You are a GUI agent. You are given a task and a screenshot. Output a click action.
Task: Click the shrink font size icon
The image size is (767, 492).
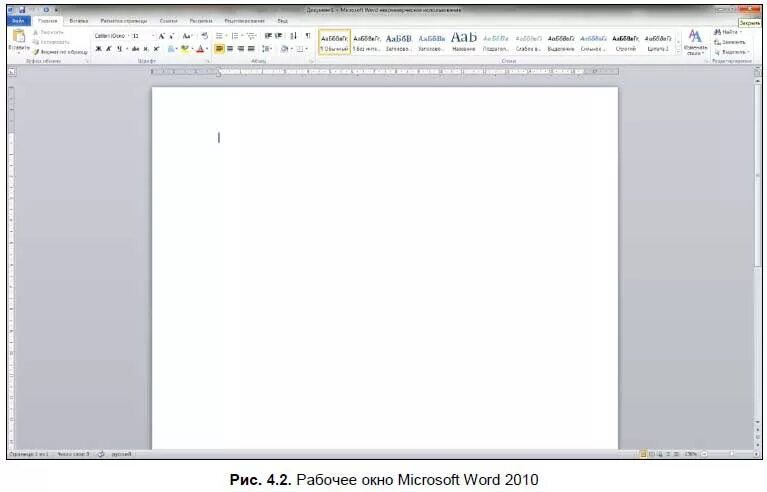coord(171,36)
